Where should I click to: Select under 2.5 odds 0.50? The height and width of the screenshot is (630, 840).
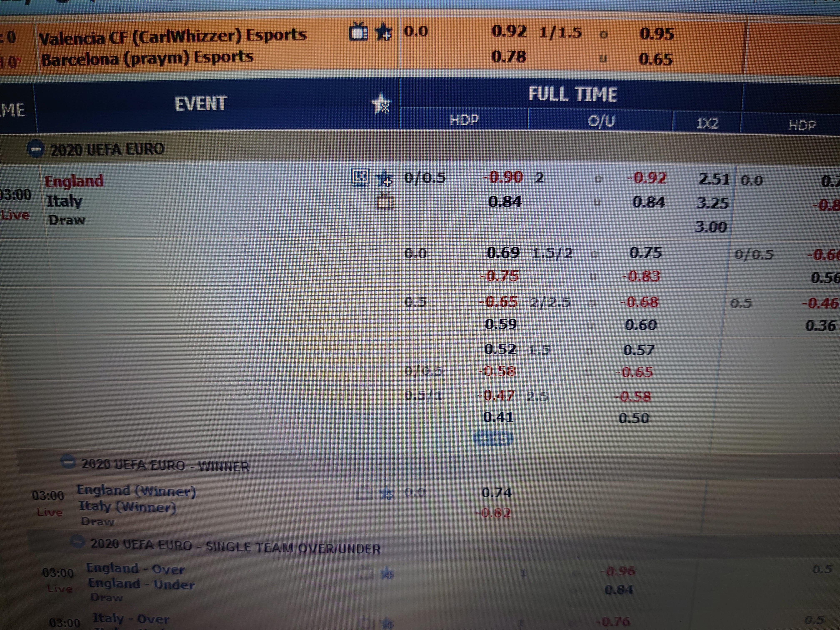(x=634, y=418)
